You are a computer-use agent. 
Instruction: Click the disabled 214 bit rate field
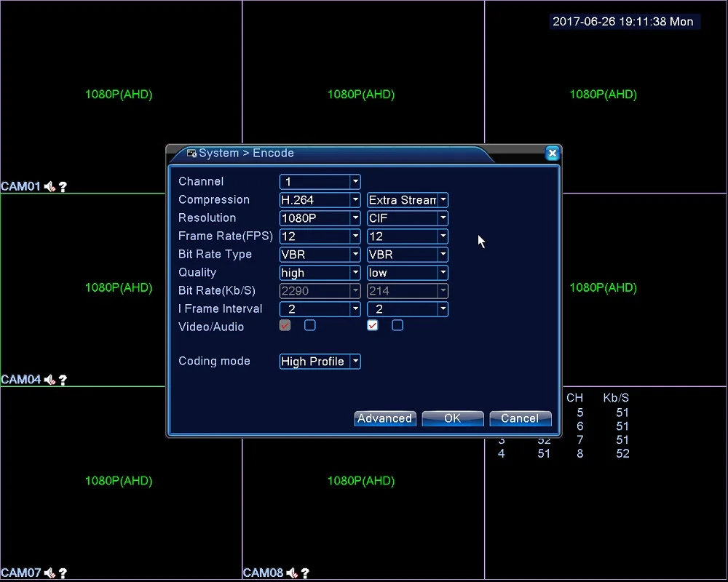point(408,291)
